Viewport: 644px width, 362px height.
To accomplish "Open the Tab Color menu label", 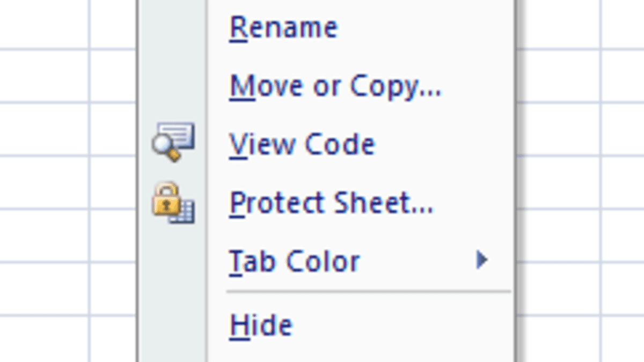I will pyautogui.click(x=295, y=261).
